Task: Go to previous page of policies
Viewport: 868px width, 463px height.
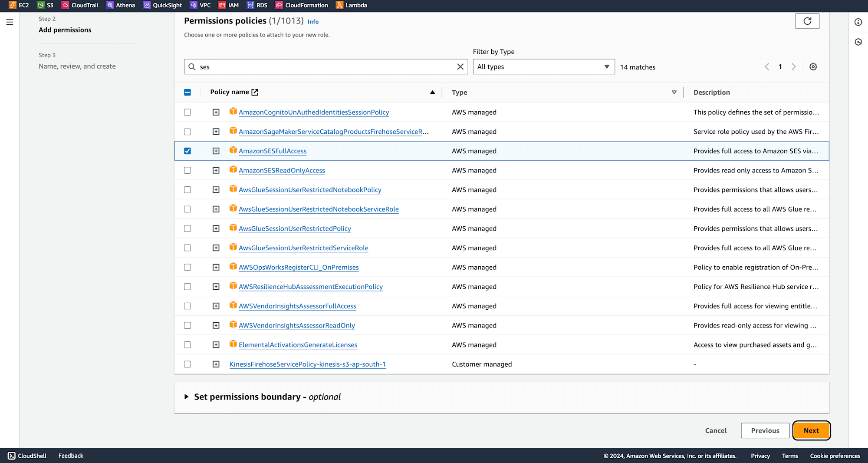Action: (x=767, y=67)
